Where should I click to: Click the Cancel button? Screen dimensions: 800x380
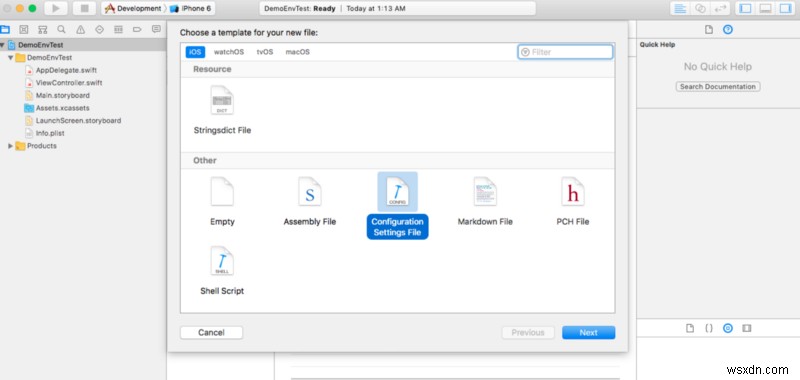coord(211,333)
